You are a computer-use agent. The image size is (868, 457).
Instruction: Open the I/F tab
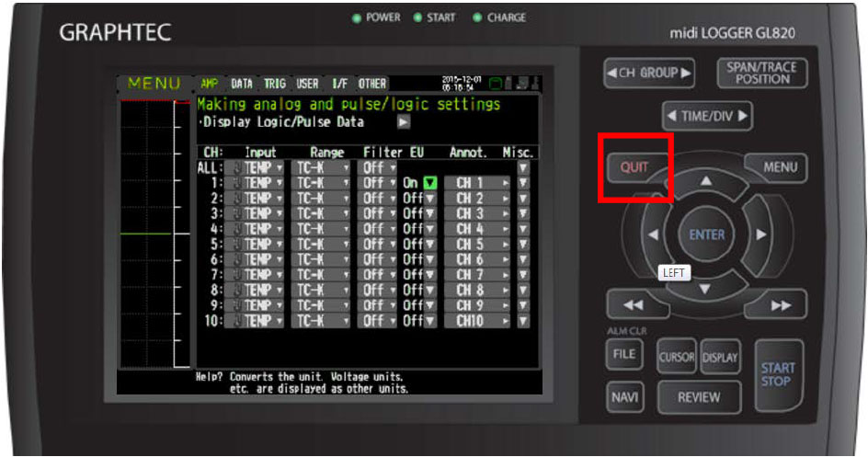[x=339, y=84]
